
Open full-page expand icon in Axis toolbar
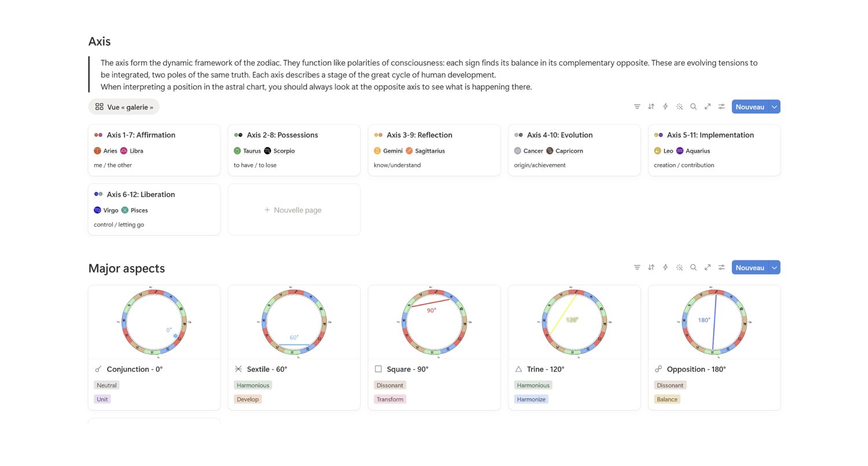[x=708, y=106]
